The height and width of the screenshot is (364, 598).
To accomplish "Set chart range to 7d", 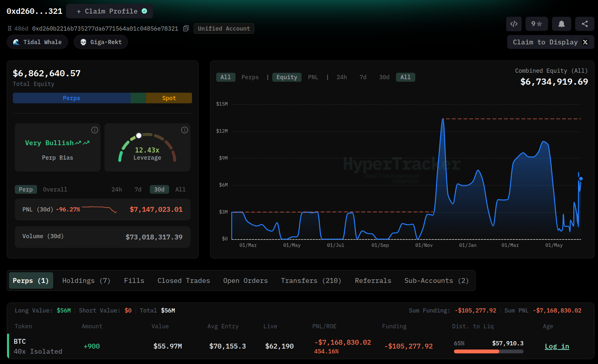I will (363, 77).
